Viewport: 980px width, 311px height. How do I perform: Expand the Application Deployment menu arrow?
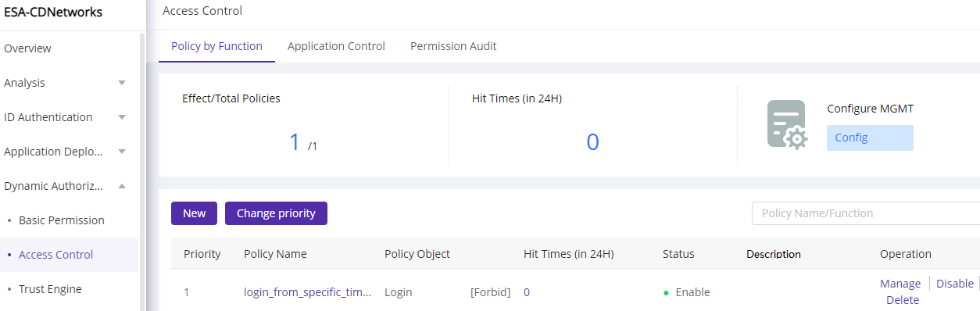(x=122, y=152)
